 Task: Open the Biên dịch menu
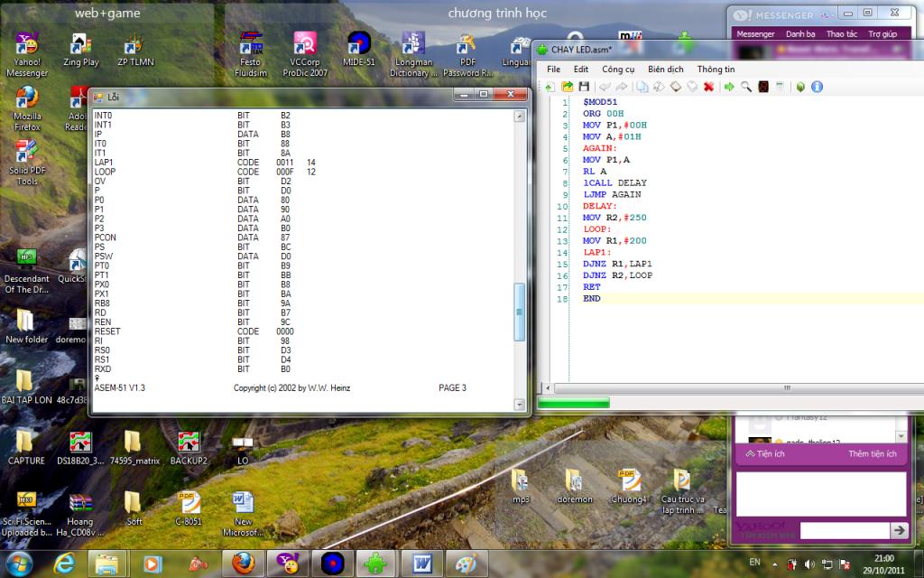665,69
